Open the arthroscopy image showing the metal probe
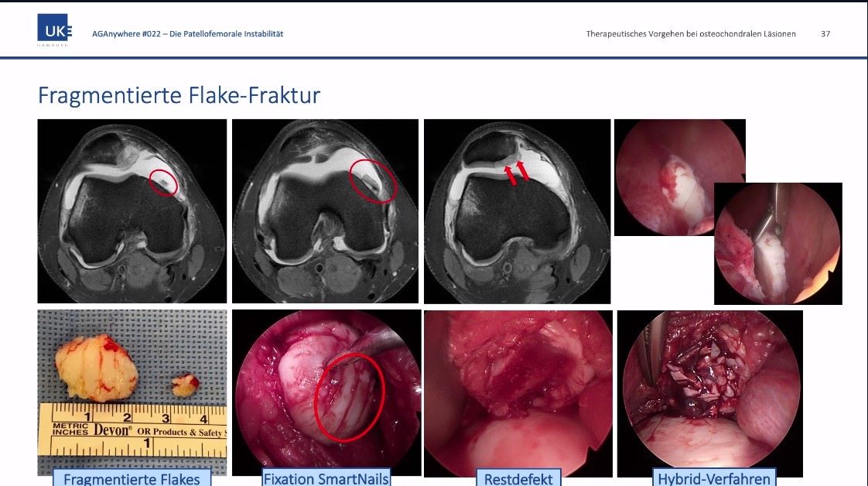868x486 pixels. [777, 244]
